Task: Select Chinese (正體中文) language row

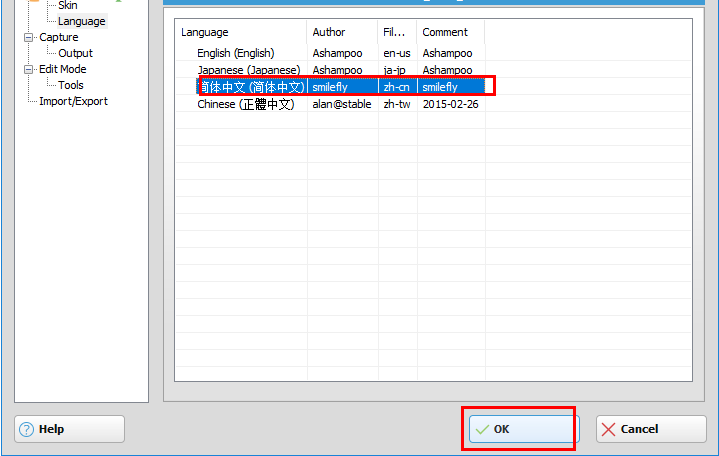Action: (x=245, y=104)
